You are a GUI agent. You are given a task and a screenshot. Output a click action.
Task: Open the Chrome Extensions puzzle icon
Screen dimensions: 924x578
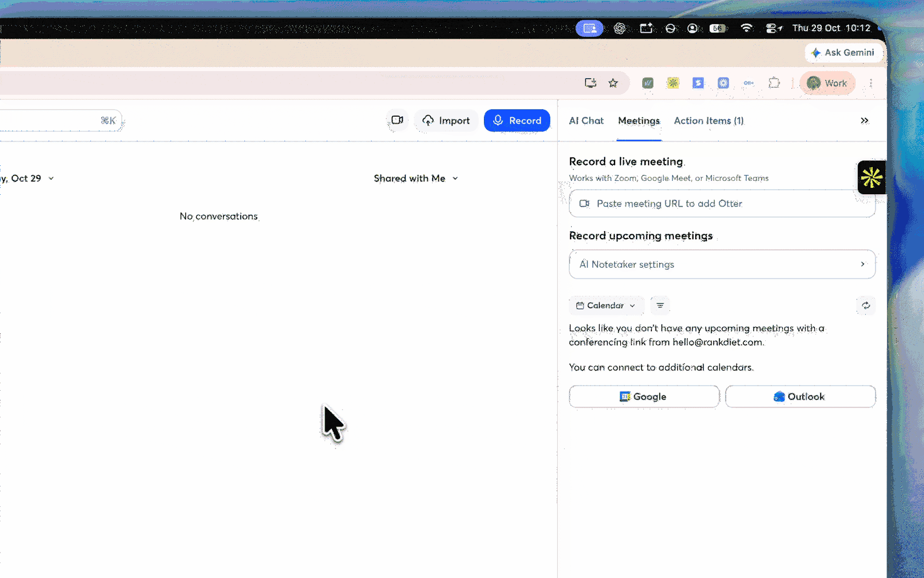pos(774,83)
